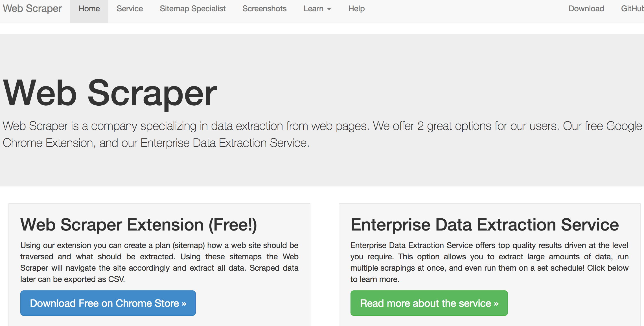This screenshot has height=326, width=644.
Task: Go to the Sitemap Specialist page
Action: click(x=192, y=8)
